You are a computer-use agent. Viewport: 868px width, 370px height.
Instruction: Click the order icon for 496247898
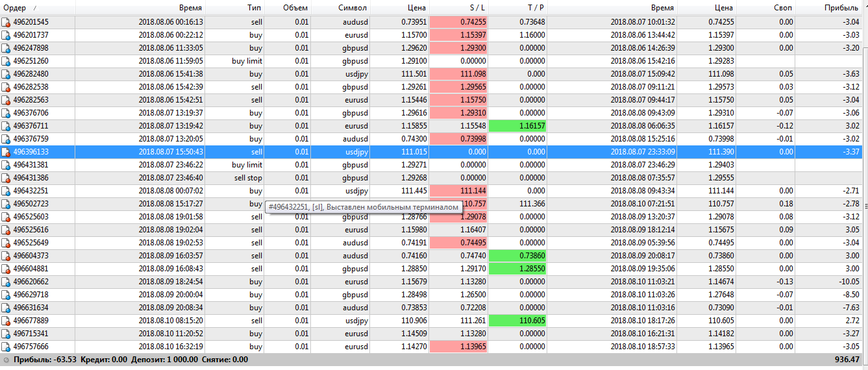[x=6, y=48]
